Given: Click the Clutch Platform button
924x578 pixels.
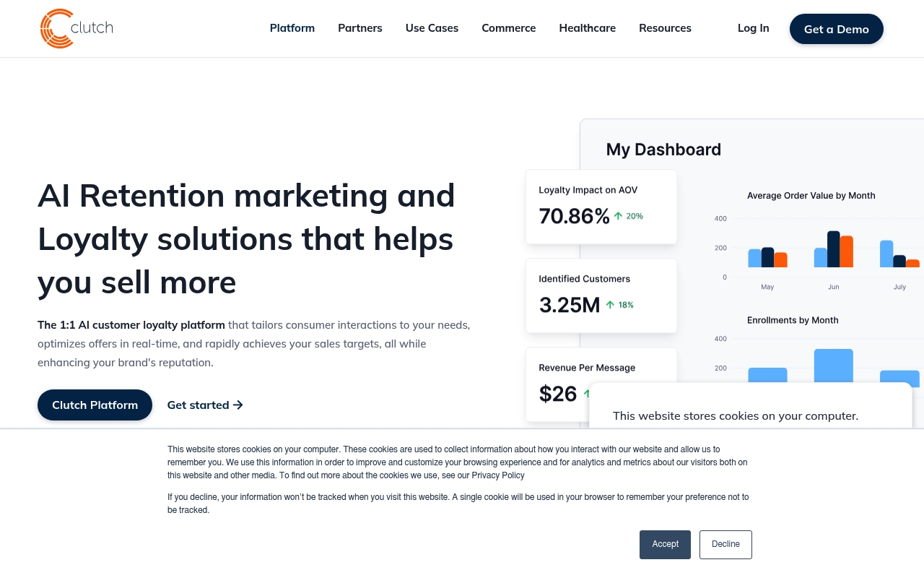Looking at the screenshot, I should pyautogui.click(x=95, y=405).
